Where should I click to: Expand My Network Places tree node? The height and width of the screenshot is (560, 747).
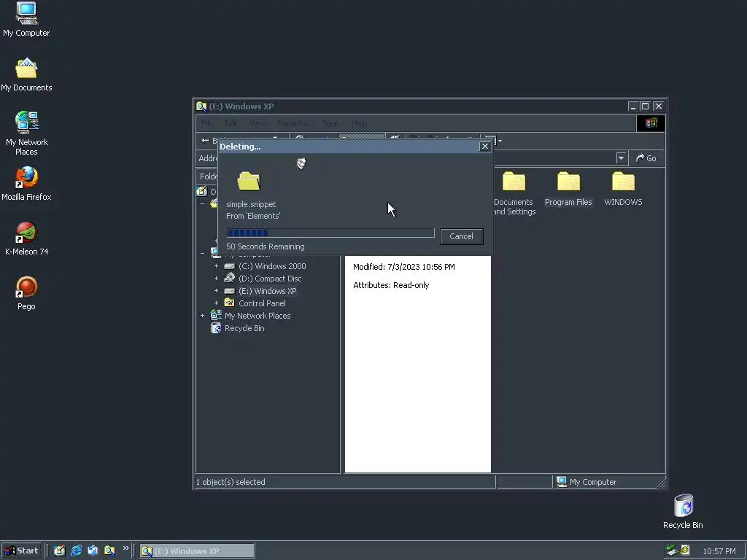pos(203,316)
